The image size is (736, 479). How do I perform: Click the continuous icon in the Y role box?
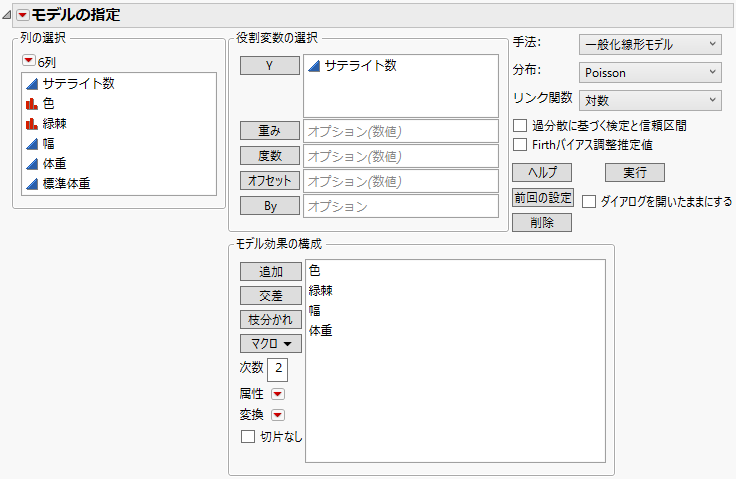coord(314,66)
